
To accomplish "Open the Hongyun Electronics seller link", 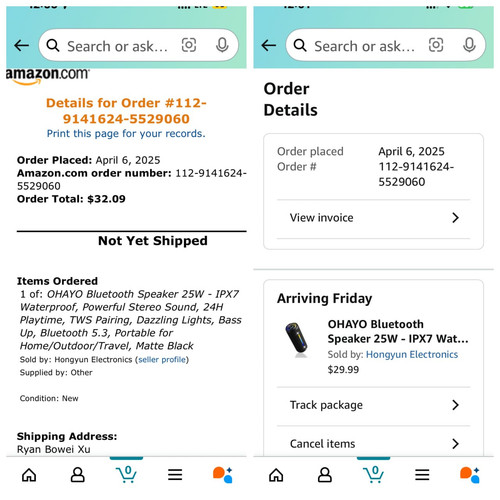I will point(412,354).
